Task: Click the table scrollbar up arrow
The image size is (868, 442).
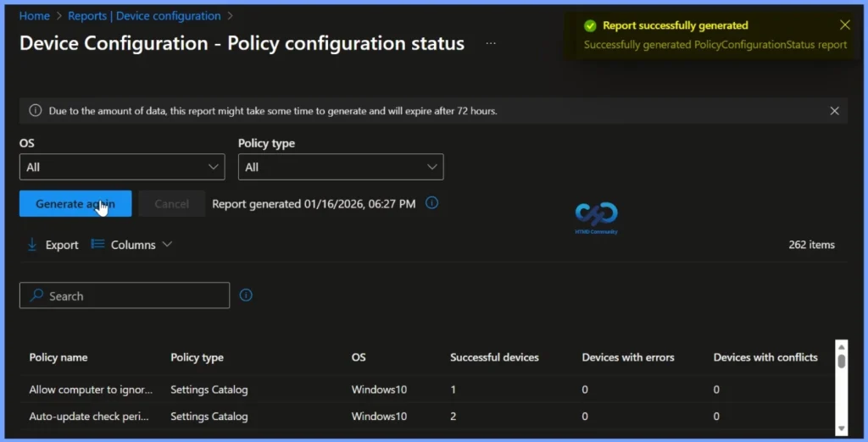Action: [x=842, y=347]
